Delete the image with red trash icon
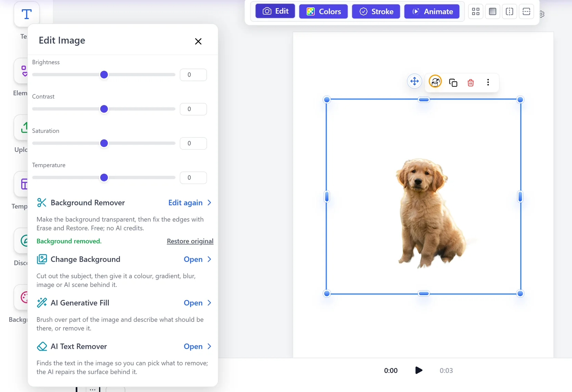 pos(471,82)
